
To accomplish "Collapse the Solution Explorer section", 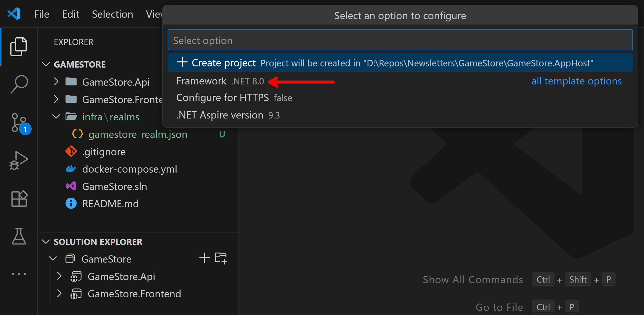I will tap(46, 242).
